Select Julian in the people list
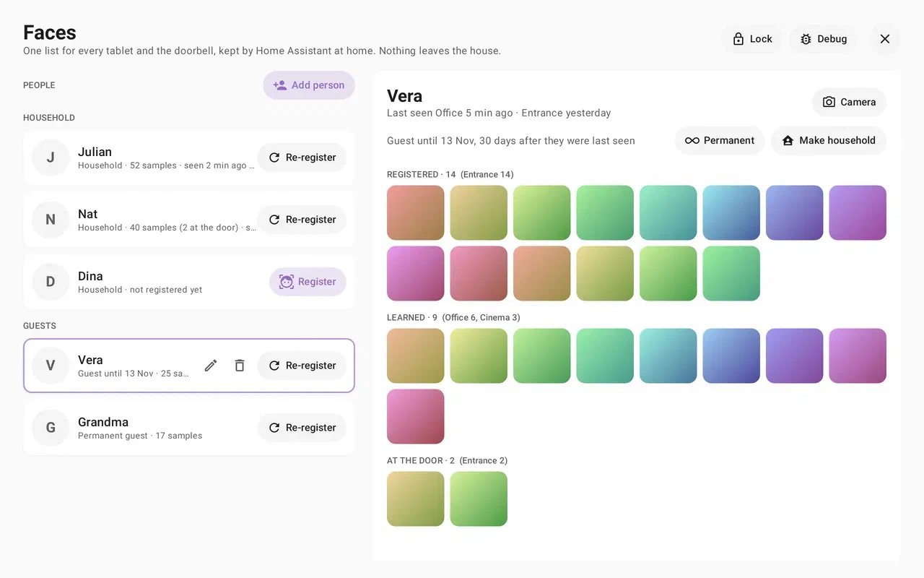This screenshot has width=924, height=578. pyautogui.click(x=189, y=158)
